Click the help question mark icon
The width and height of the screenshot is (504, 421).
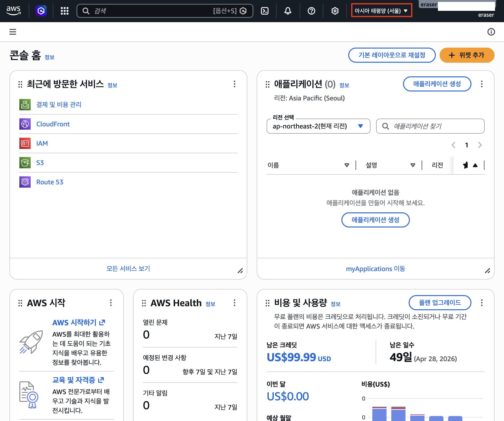pos(311,11)
